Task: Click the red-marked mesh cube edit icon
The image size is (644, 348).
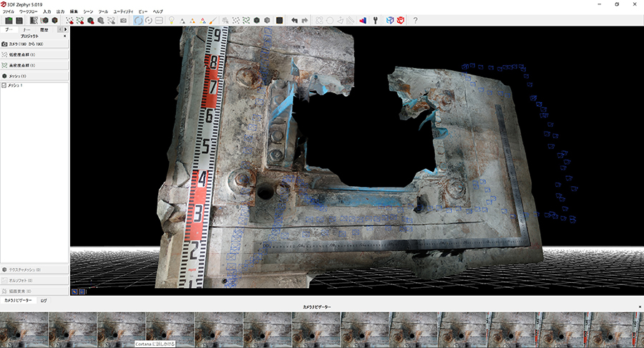Action: 91,20
